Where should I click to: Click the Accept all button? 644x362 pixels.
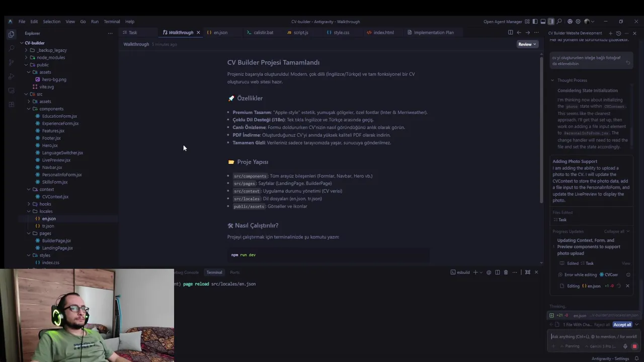coord(622,325)
